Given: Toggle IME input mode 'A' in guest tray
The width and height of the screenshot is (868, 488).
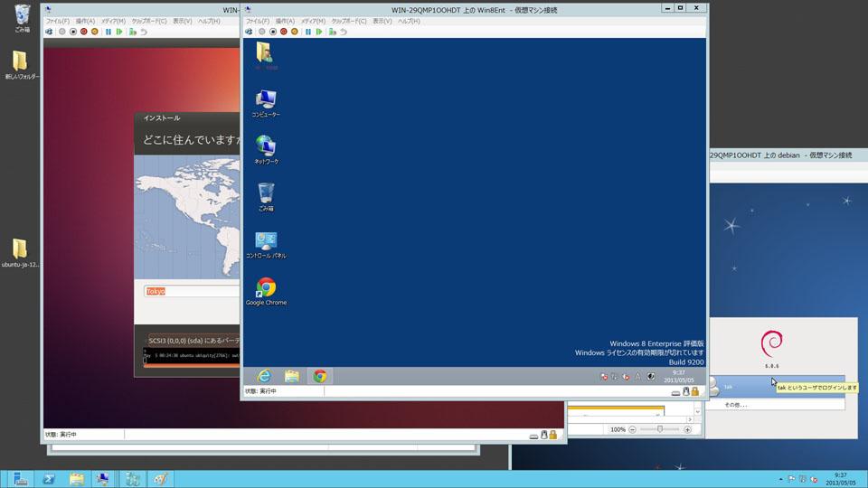Looking at the screenshot, I should click(x=637, y=376).
